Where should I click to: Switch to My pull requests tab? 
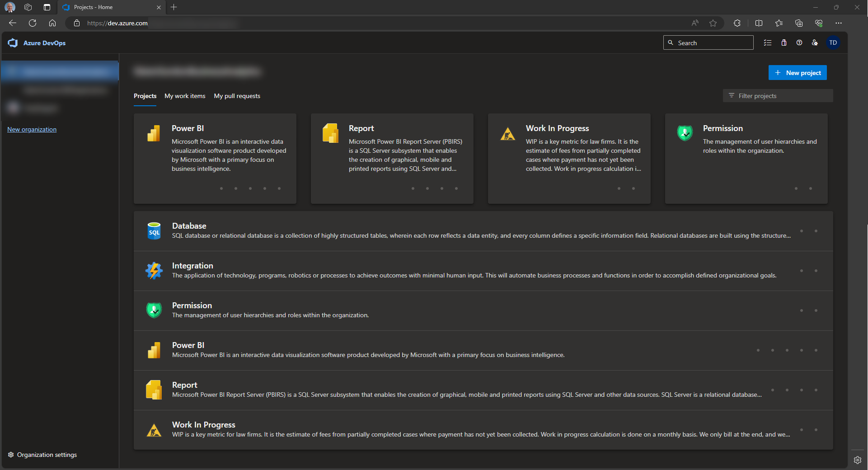click(x=237, y=96)
